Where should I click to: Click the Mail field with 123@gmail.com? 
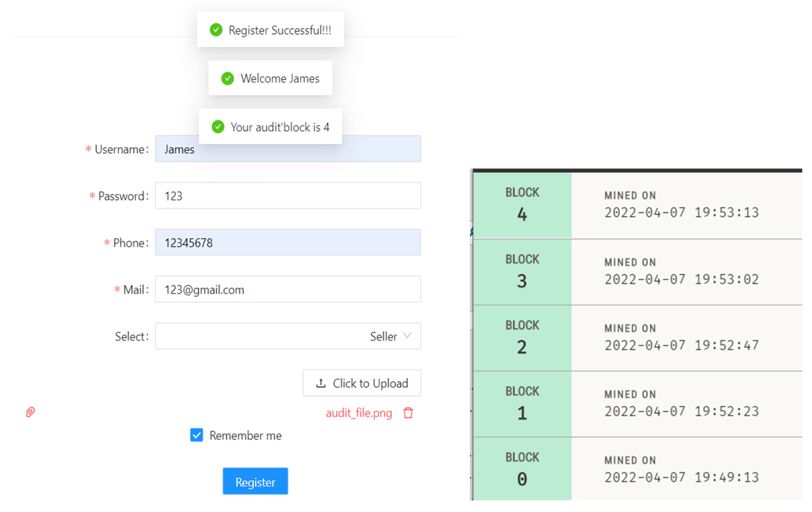(288, 289)
